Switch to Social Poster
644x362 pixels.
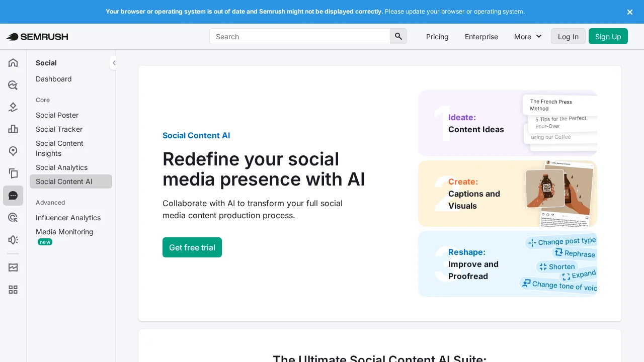57,115
